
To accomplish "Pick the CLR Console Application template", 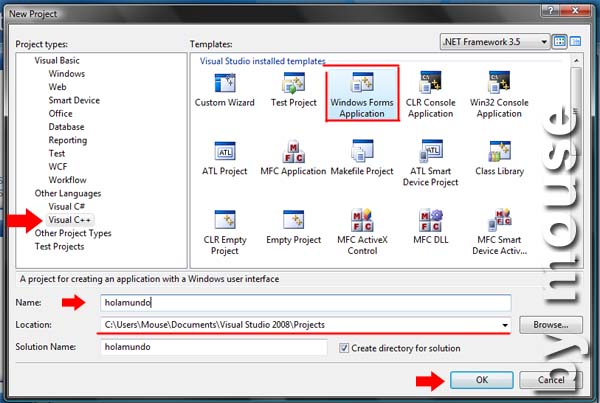I will coord(430,95).
